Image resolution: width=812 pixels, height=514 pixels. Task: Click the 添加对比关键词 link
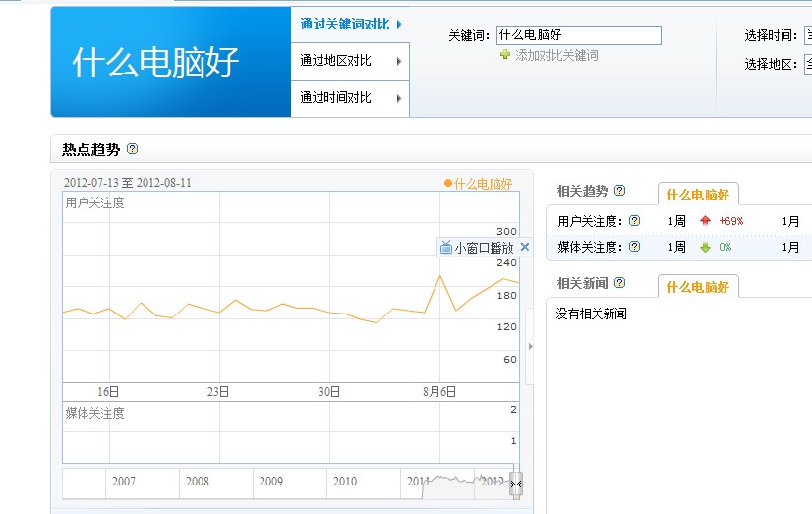click(556, 56)
